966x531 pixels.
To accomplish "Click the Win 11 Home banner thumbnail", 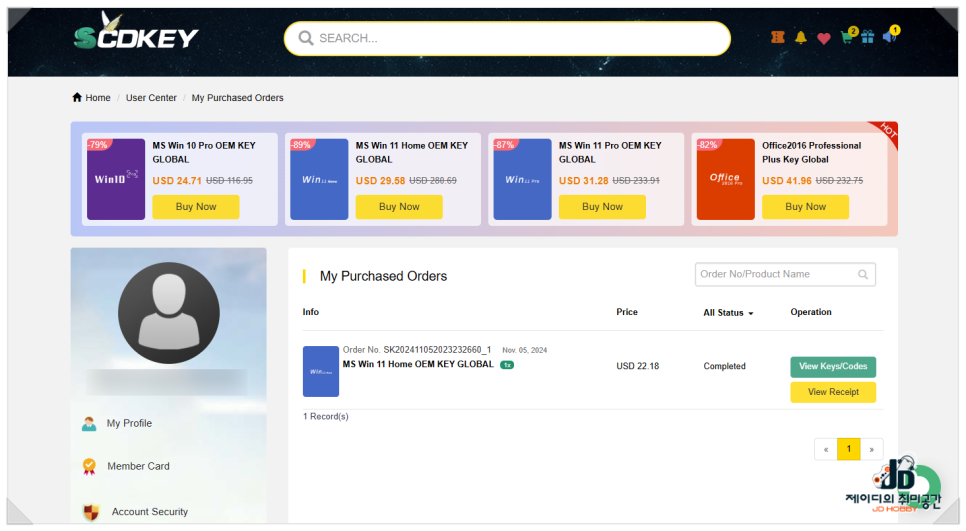I will point(319,179).
